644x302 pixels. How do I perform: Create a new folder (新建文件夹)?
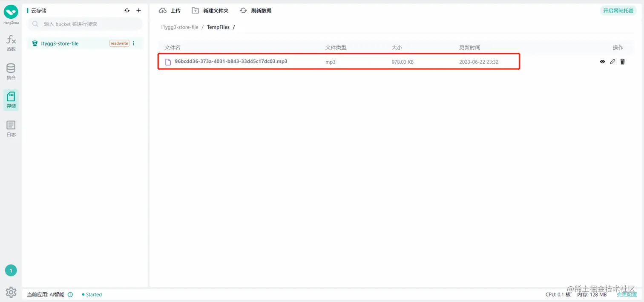tap(210, 11)
